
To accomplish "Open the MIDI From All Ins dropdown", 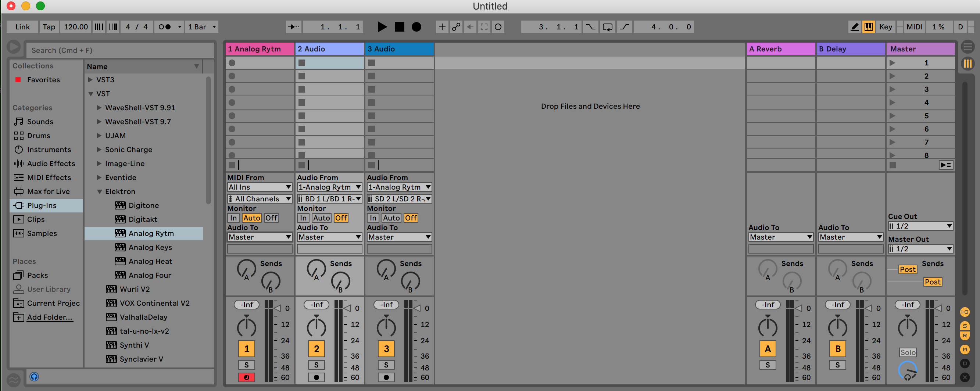I will (260, 187).
